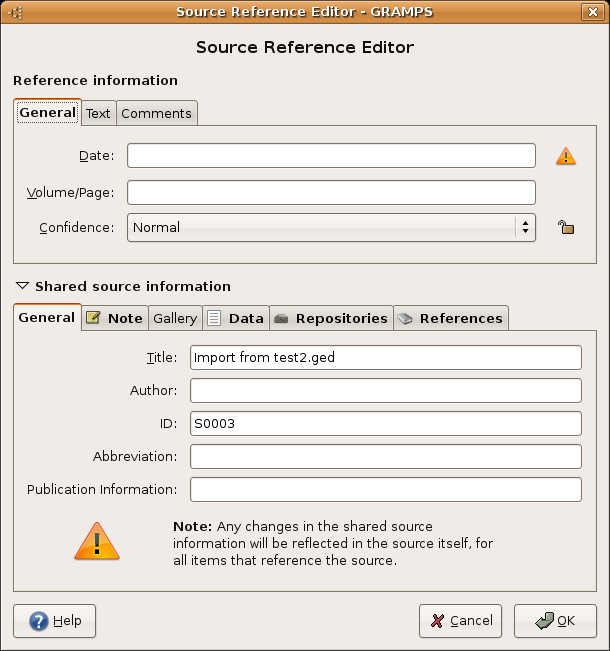Click the Cancel button
The image size is (610, 651).
point(460,621)
